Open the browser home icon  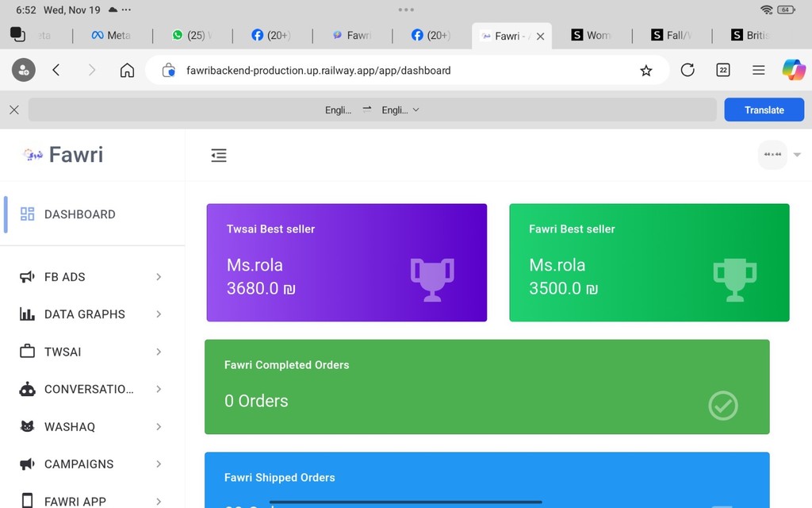(x=127, y=70)
